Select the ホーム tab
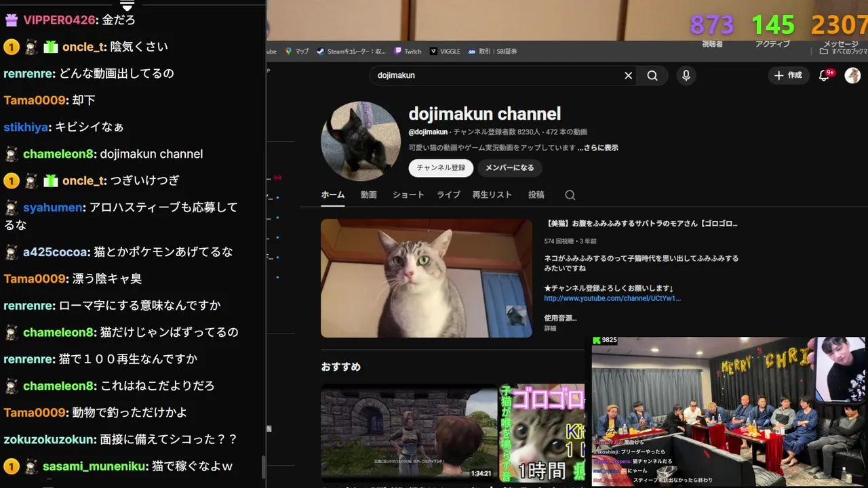This screenshot has height=488, width=868. (333, 195)
